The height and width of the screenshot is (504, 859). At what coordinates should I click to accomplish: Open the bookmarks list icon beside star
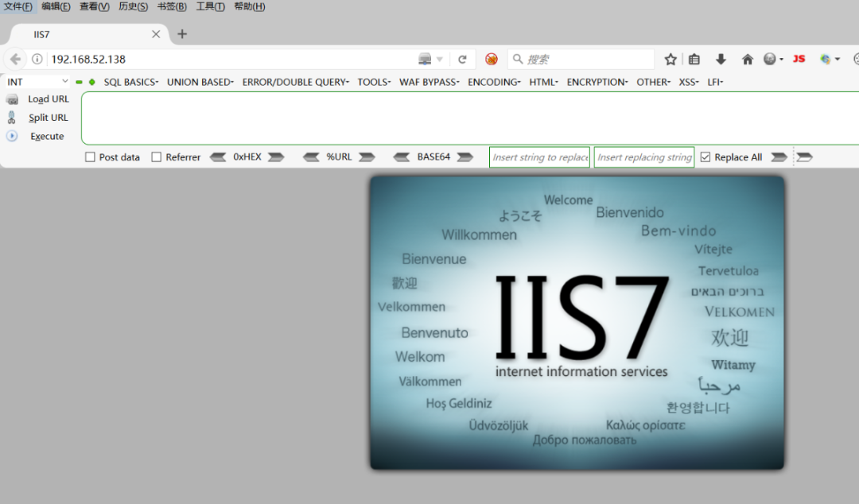(x=694, y=60)
